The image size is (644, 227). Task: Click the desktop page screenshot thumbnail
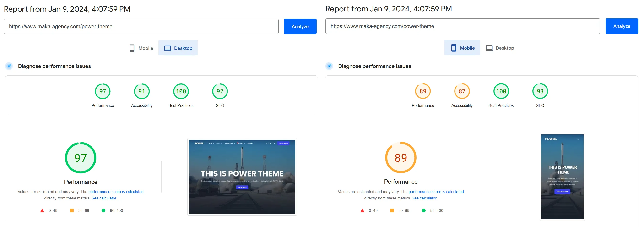[242, 177]
